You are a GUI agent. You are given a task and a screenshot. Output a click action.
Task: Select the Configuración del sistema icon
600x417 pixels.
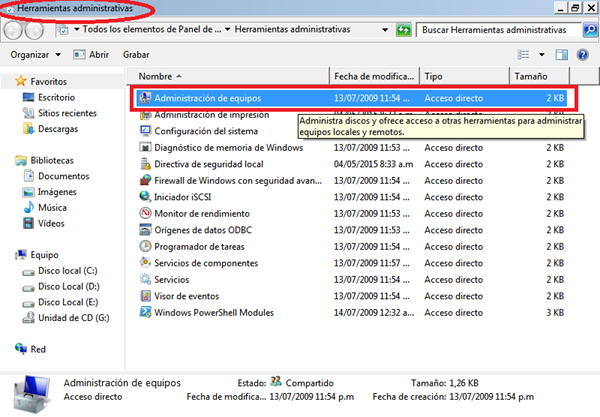coord(145,131)
